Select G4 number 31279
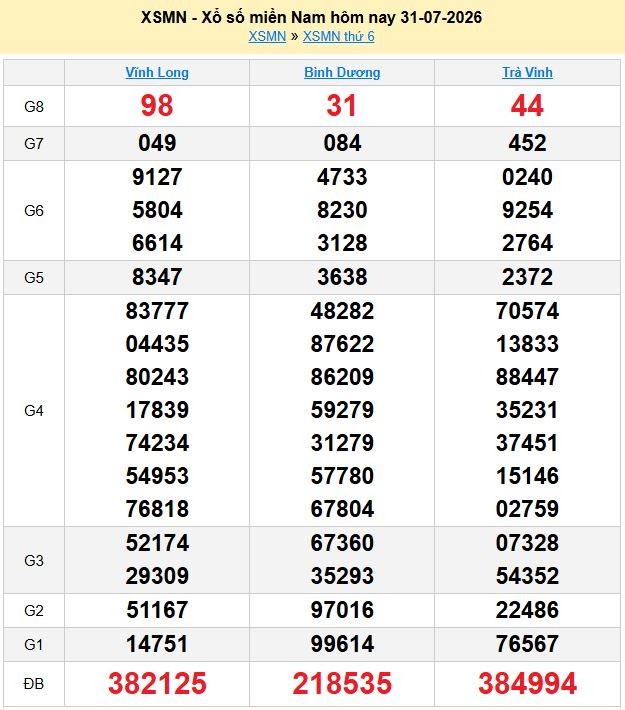625x710 pixels. pyautogui.click(x=342, y=443)
